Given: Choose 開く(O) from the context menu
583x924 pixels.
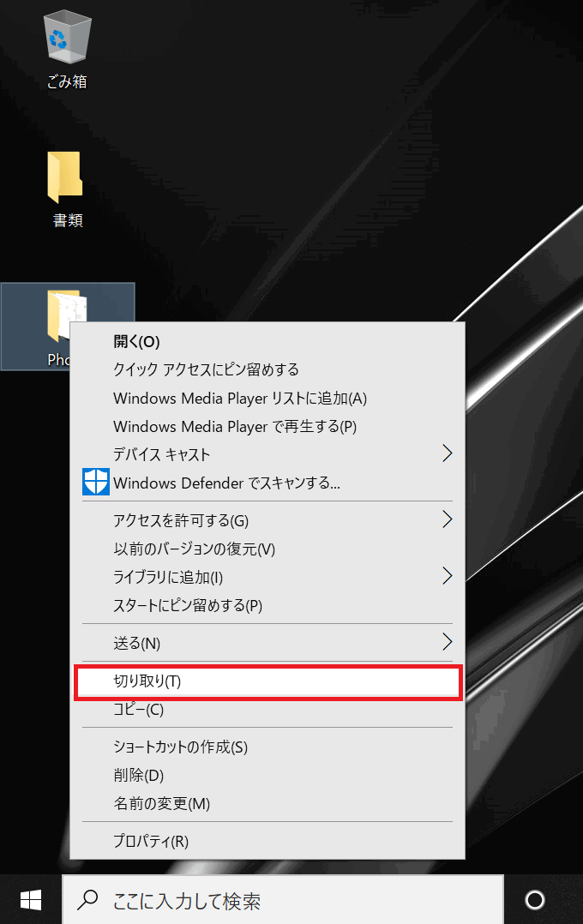Looking at the screenshot, I should [267, 341].
